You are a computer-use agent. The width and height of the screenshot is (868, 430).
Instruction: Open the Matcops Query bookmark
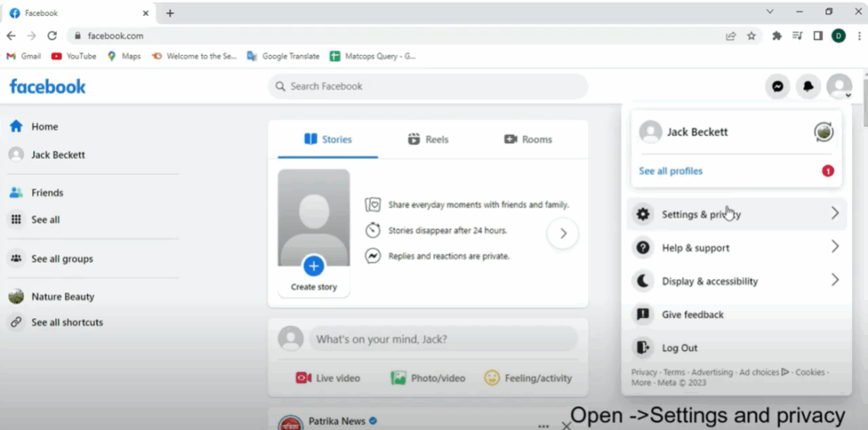pos(373,56)
